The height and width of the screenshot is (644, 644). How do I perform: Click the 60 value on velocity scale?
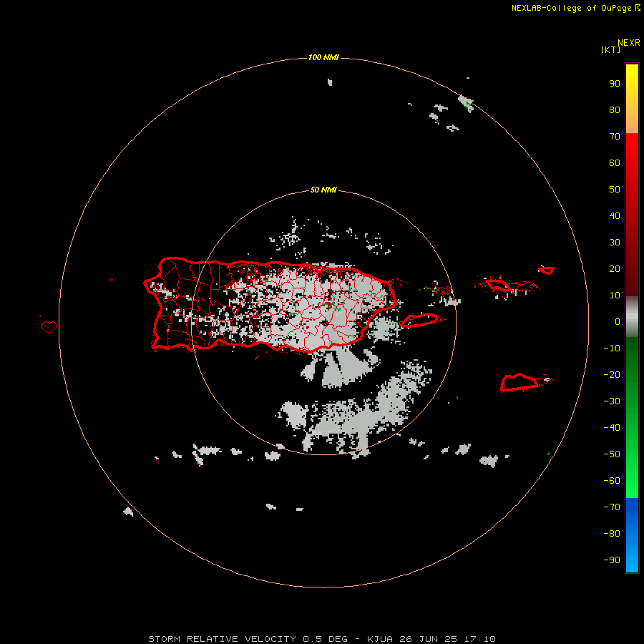point(615,163)
